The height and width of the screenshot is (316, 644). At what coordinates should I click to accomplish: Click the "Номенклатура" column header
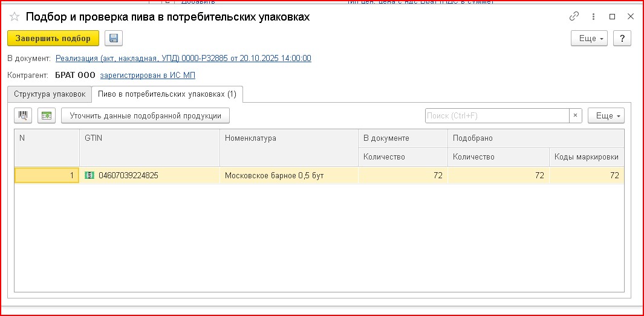point(250,138)
